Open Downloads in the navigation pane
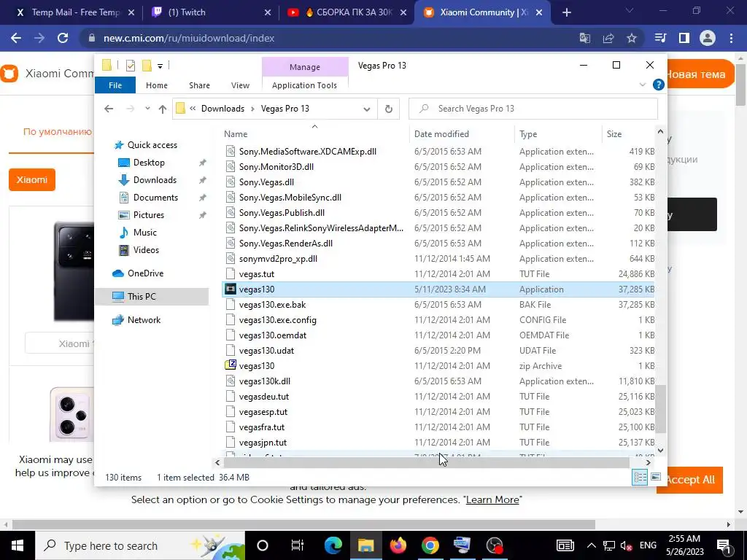This screenshot has width=747, height=560. click(155, 180)
